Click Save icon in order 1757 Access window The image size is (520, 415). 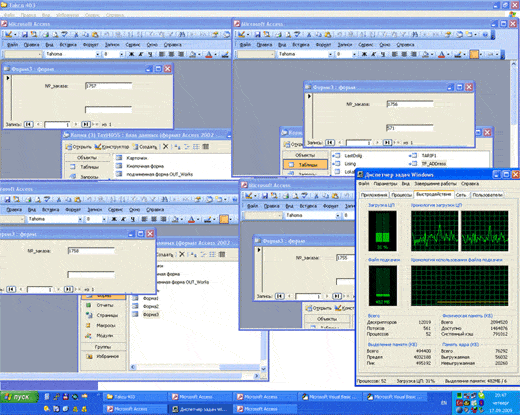click(x=24, y=34)
